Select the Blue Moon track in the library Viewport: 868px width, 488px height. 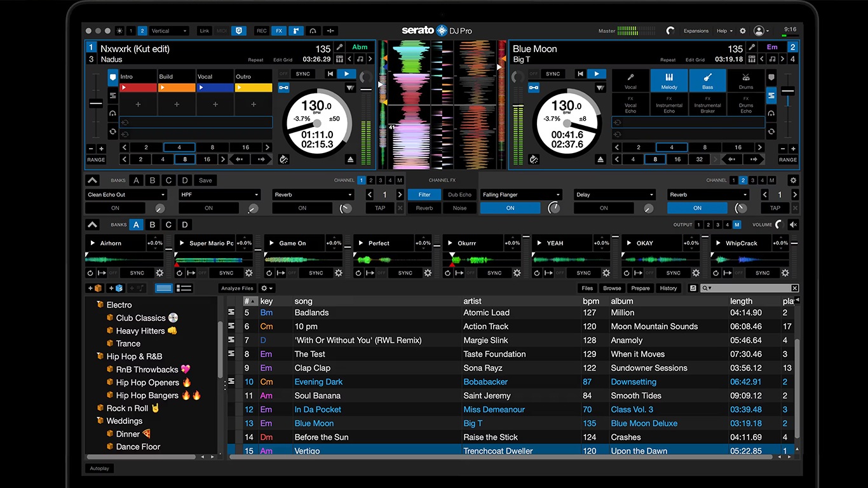[x=314, y=423]
